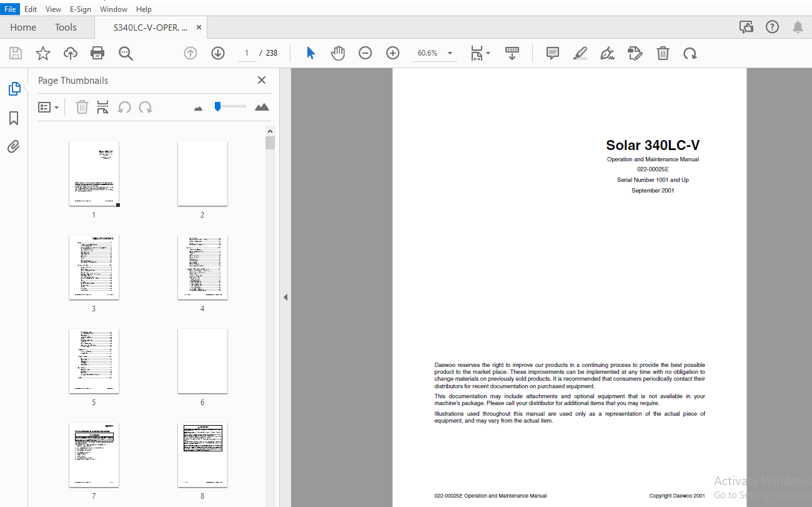Open the Help menu

(x=144, y=9)
